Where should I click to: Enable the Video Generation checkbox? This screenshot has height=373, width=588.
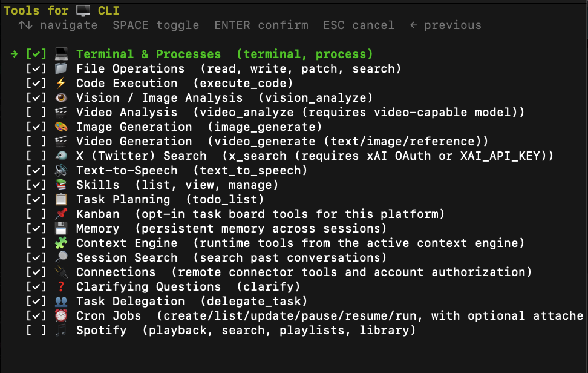click(36, 141)
